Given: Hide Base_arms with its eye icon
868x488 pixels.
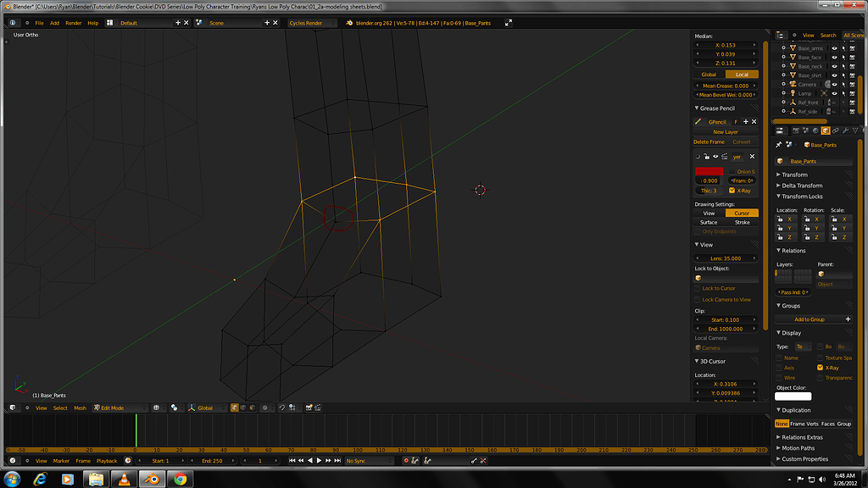Looking at the screenshot, I should pyautogui.click(x=834, y=48).
